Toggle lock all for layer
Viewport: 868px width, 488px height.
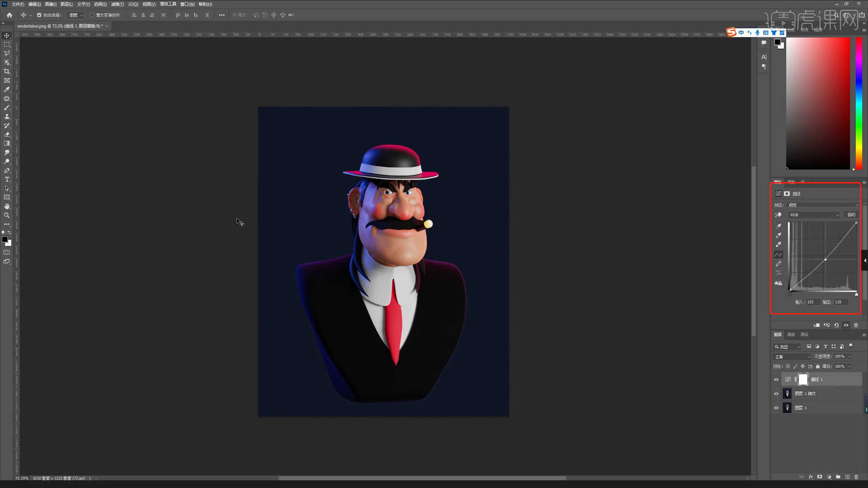coord(817,366)
